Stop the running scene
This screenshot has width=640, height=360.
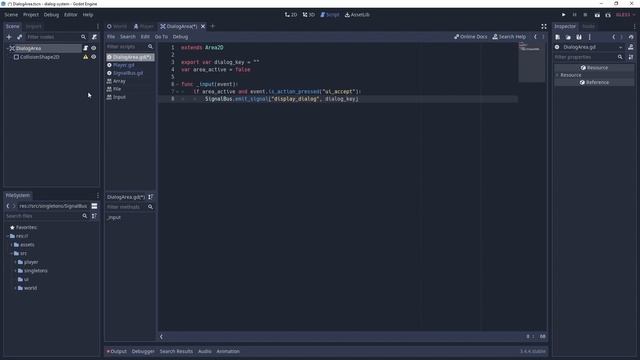pos(585,15)
